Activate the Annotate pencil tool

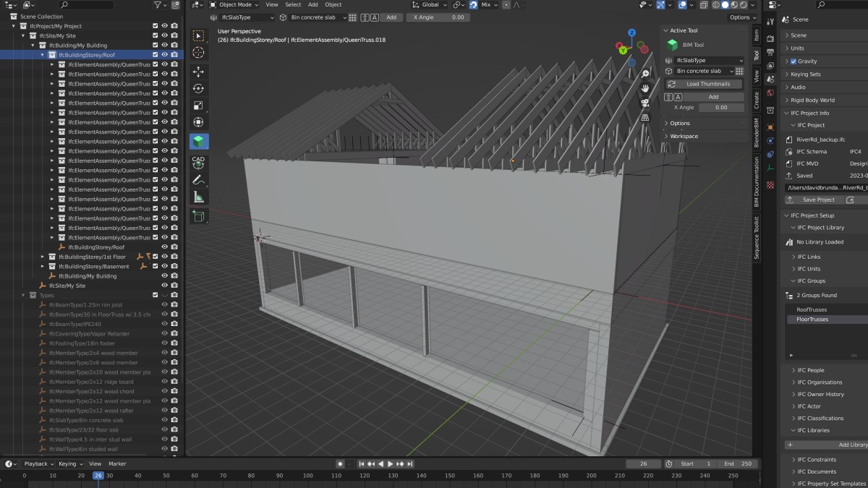tap(198, 180)
